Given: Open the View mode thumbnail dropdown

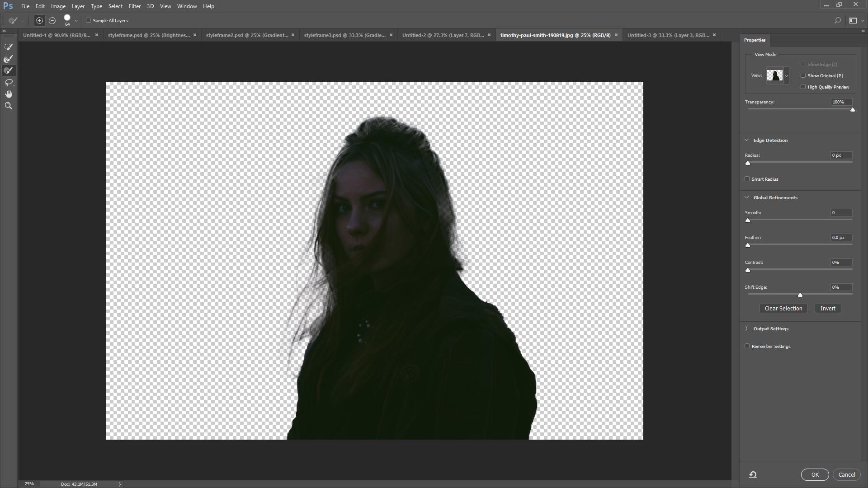Looking at the screenshot, I should coord(786,76).
